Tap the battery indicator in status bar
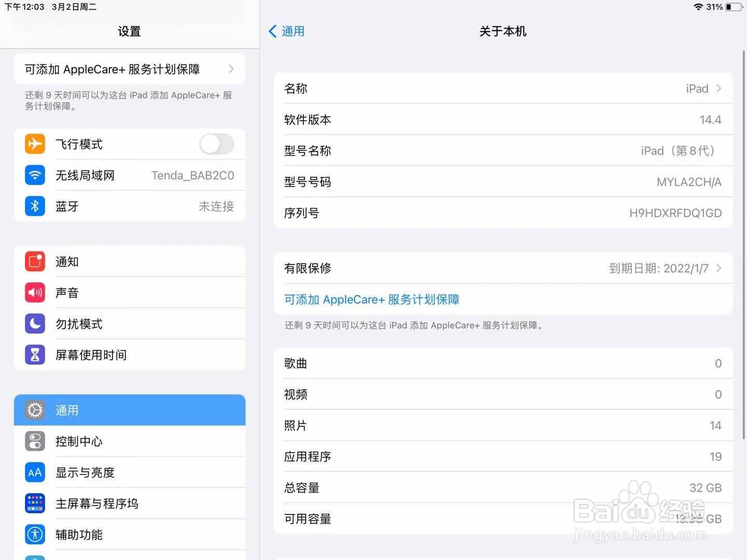The width and height of the screenshot is (747, 560). 734,7
